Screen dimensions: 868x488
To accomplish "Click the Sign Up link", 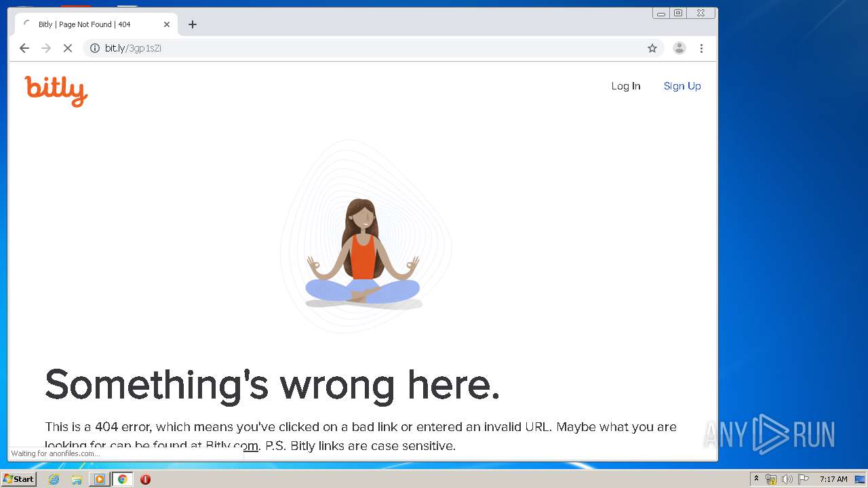I will 682,86.
